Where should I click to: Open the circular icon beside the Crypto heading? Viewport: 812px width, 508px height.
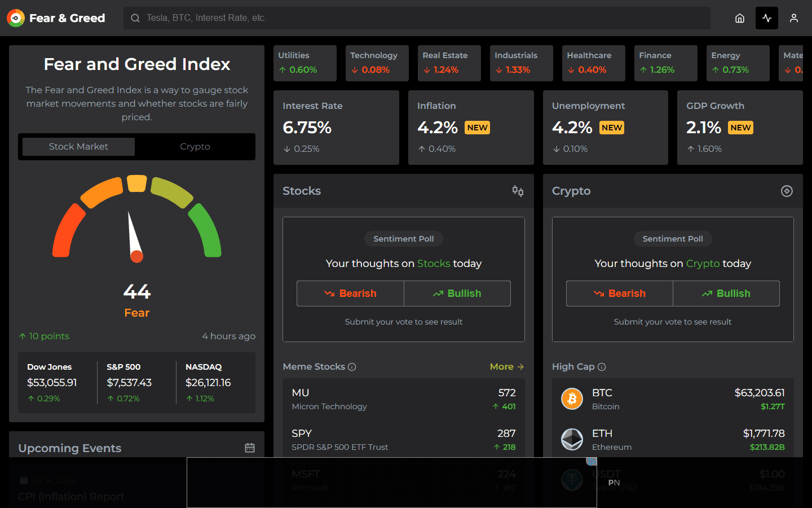(787, 191)
